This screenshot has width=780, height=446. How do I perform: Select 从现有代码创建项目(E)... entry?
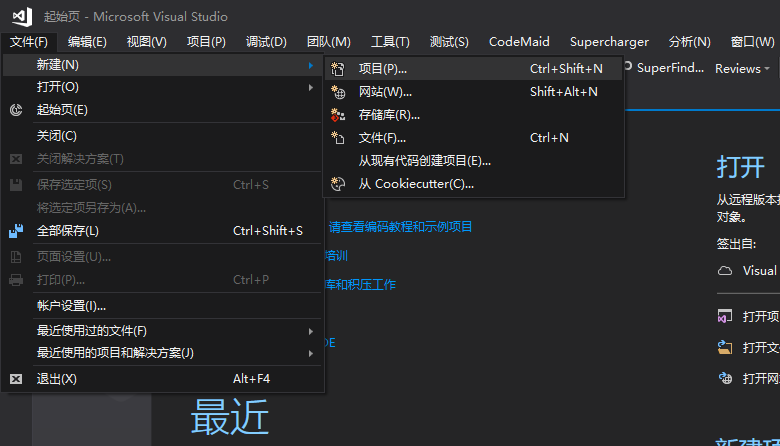pos(474,161)
